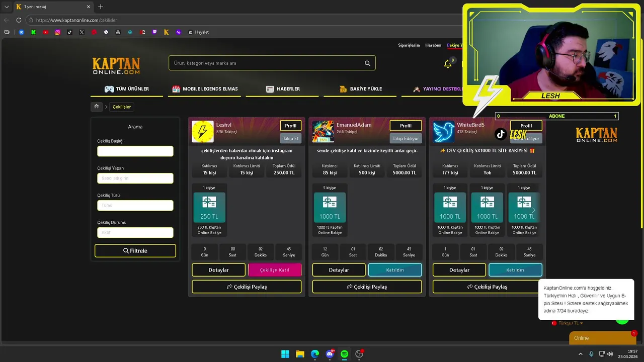
Task: Expand the tab search dropdown arrow
Action: (7, 7)
